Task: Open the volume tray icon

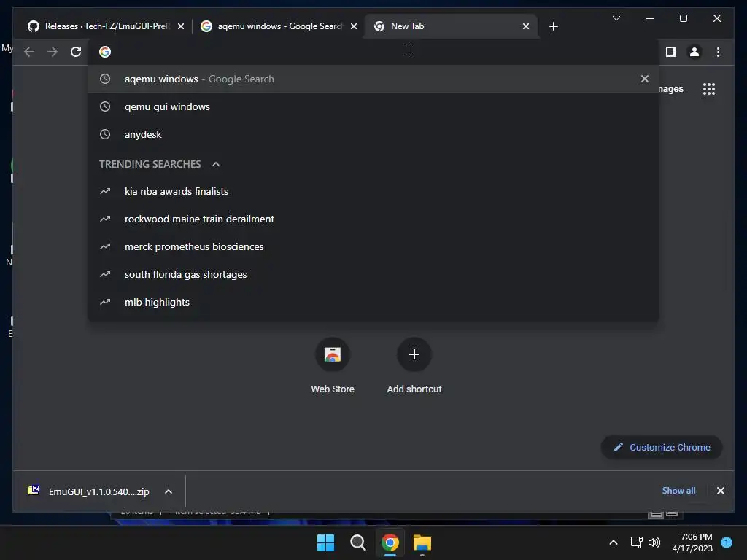Action: (x=654, y=542)
